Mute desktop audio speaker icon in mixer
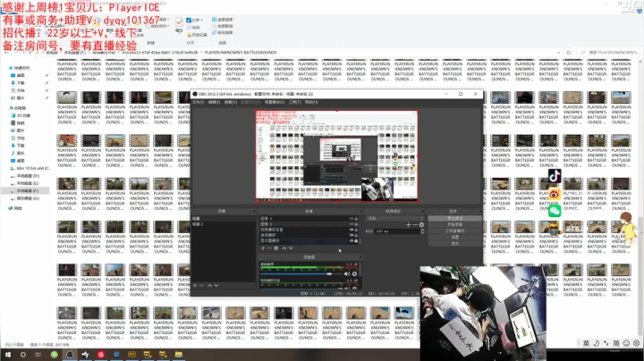The height and width of the screenshot is (361, 644). pyautogui.click(x=347, y=273)
